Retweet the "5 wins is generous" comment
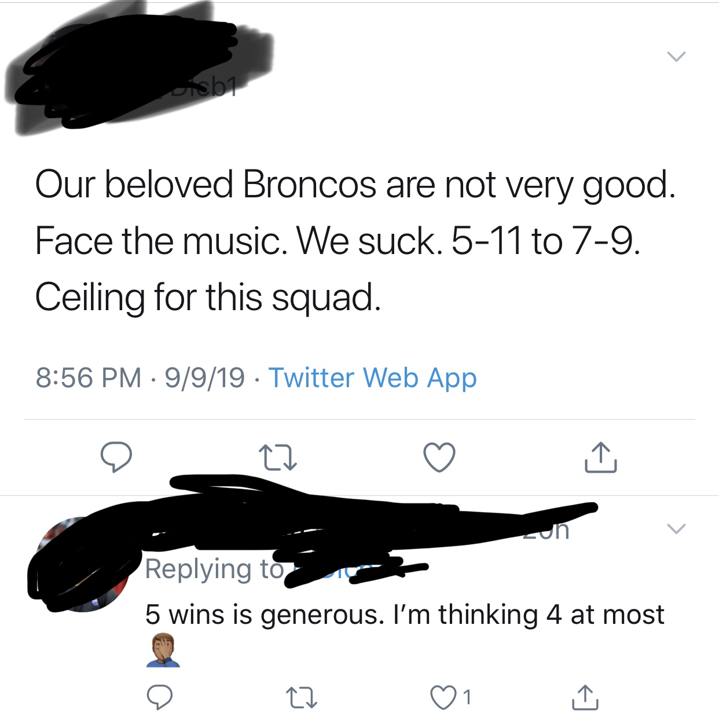Viewport: 719px width, 728px height. tap(303, 697)
